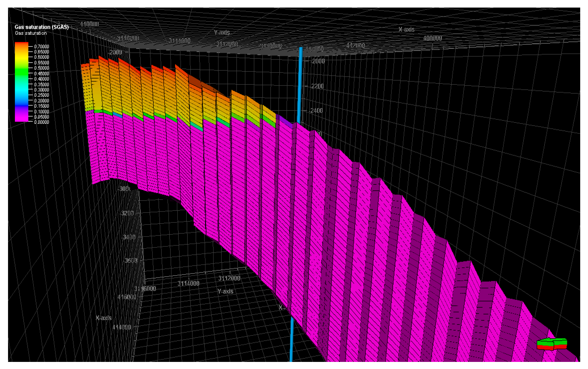This screenshot has width=588, height=369.
Task: Select the 0.00000 legend tick label
Action: [x=41, y=122]
